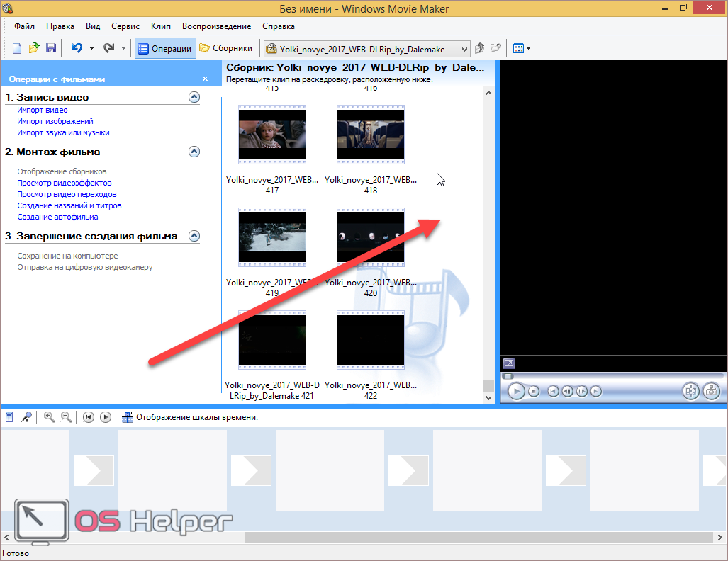Open the Воспроизведение menu
Viewport: 728px width, 561px height.
pyautogui.click(x=216, y=26)
